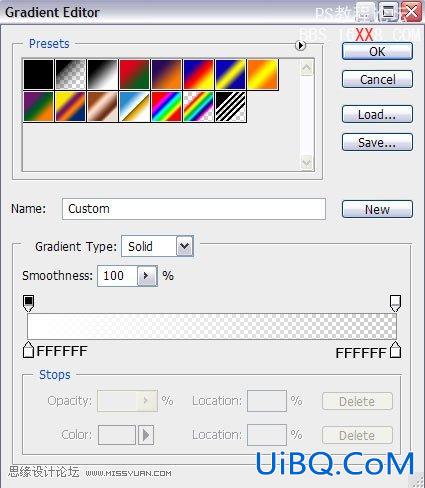Viewport: 425px width, 488px height.
Task: Open the Smoothness slider arrow
Action: (x=147, y=276)
